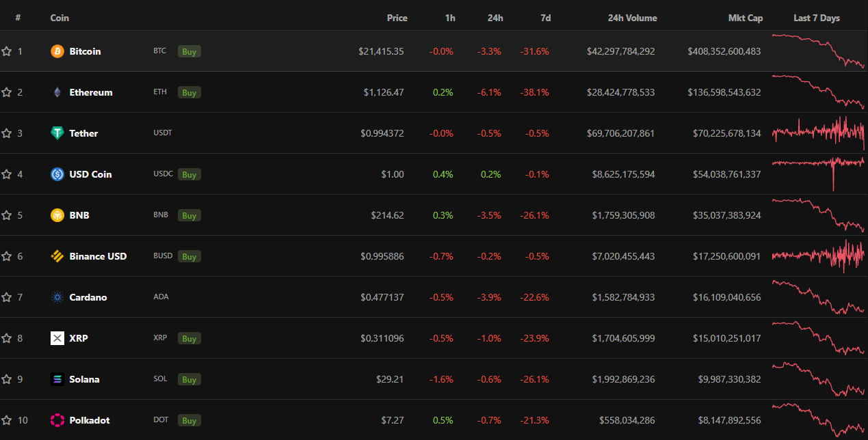Sort by the 7d change header
The image size is (868, 440).
[x=546, y=18]
